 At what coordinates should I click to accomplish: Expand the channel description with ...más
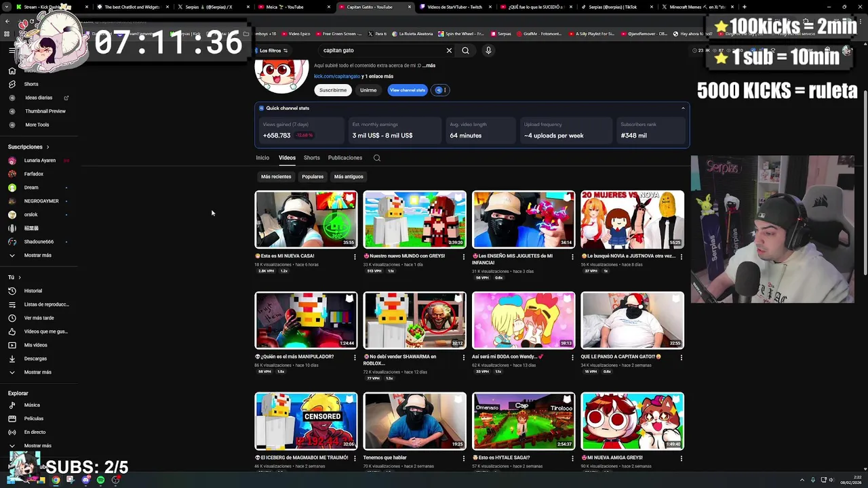[428, 66]
